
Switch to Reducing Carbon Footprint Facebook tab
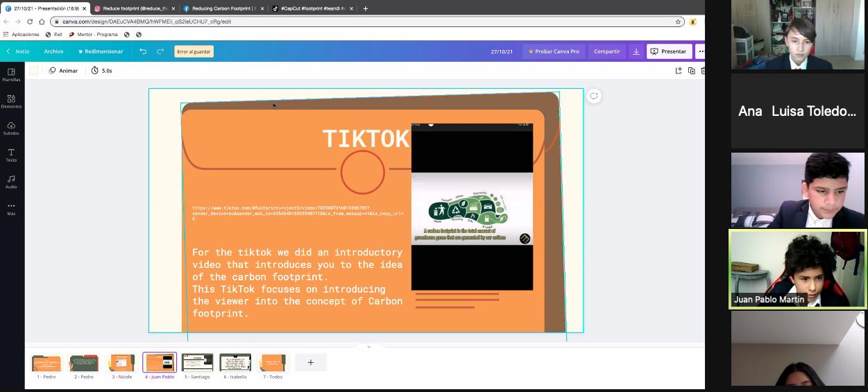pos(222,8)
